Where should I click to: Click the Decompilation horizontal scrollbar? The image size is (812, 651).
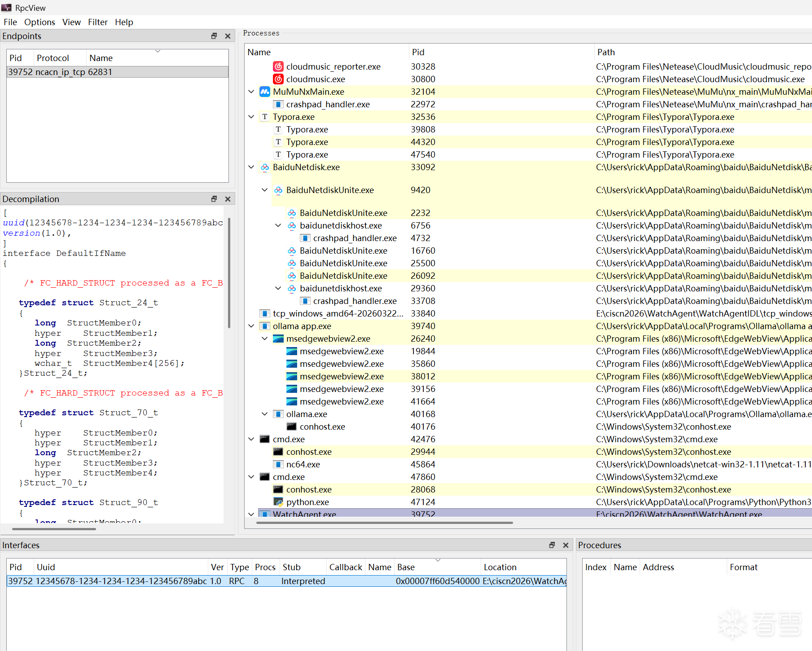click(54, 529)
